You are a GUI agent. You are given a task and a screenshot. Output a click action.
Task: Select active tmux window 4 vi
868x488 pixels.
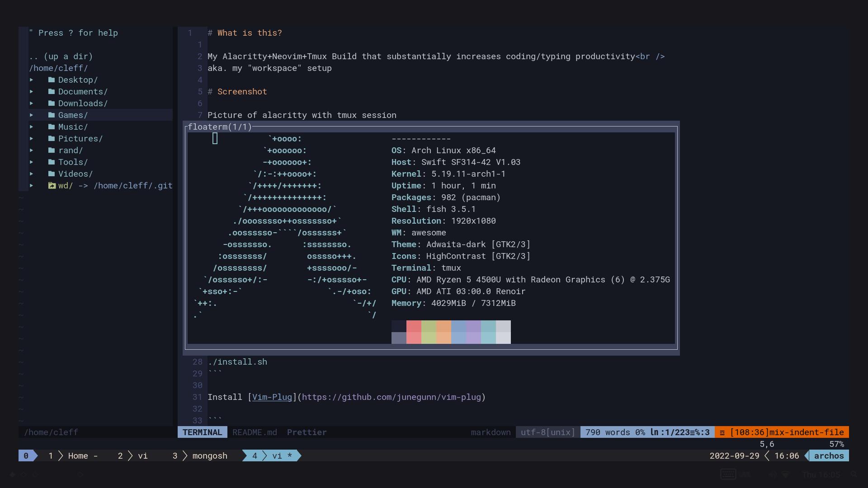[272, 456]
